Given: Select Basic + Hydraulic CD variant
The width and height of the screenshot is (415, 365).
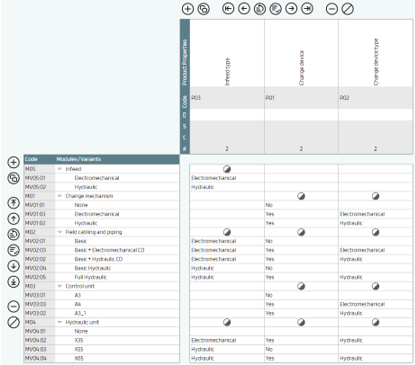Looking at the screenshot, I should pyautogui.click(x=99, y=259).
